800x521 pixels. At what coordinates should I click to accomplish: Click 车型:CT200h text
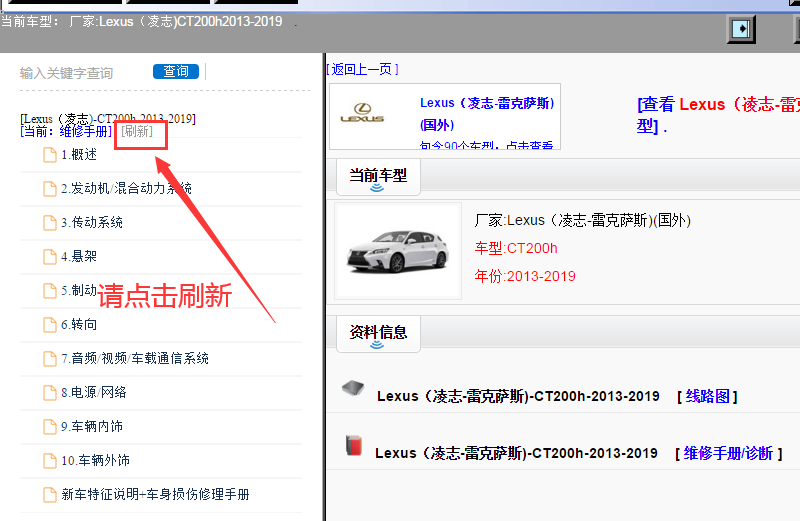516,249
